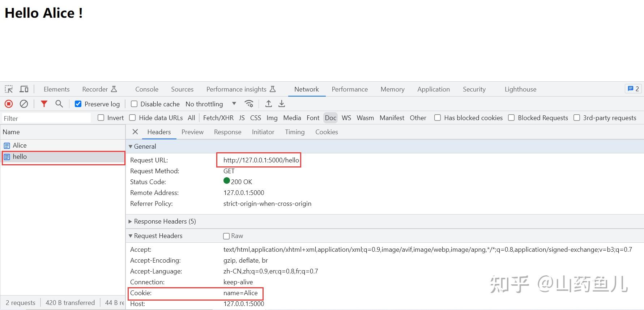Switch to the Application tab
Viewport: 644px width, 310px height.
click(x=434, y=89)
